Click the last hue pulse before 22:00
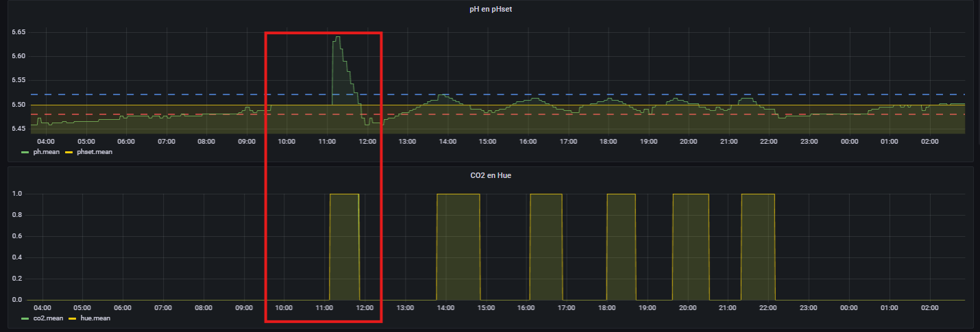Screen dimensions: 980x332 click(758, 246)
